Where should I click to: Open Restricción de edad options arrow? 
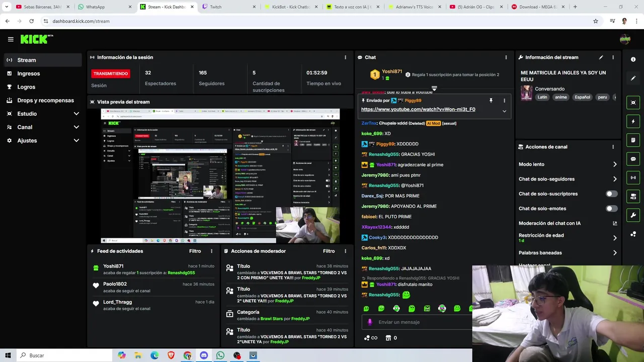tap(615, 238)
